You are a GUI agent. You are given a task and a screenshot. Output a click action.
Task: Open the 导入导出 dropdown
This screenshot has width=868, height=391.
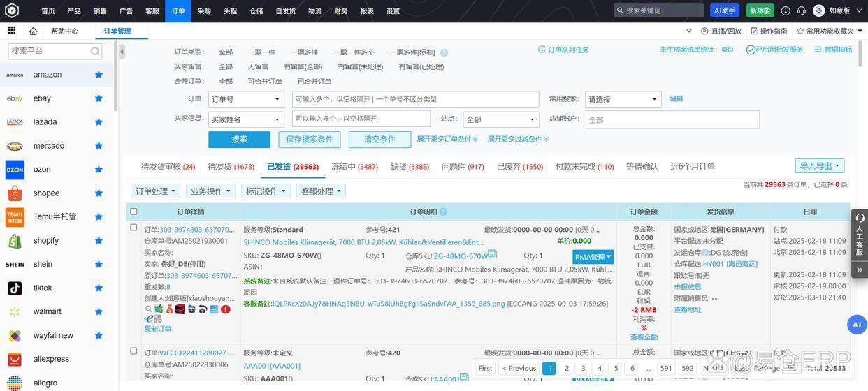click(819, 166)
